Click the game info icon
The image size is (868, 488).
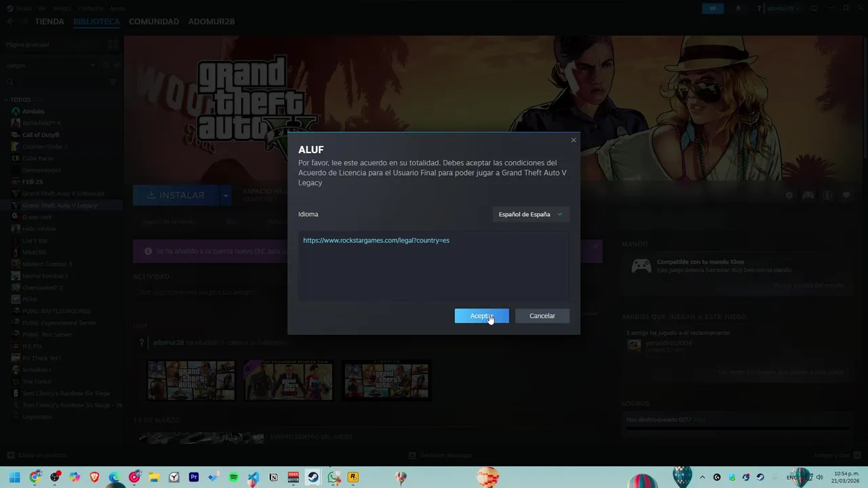tap(827, 195)
